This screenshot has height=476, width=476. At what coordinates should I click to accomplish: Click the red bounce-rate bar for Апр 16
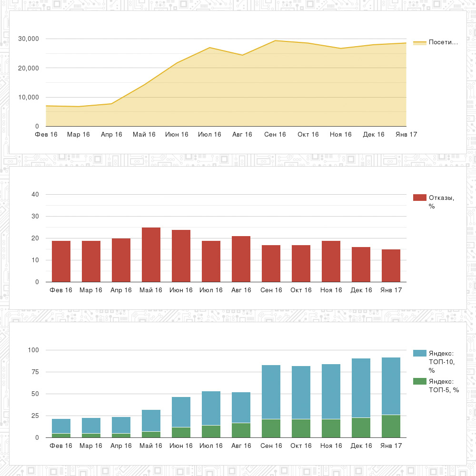121,260
